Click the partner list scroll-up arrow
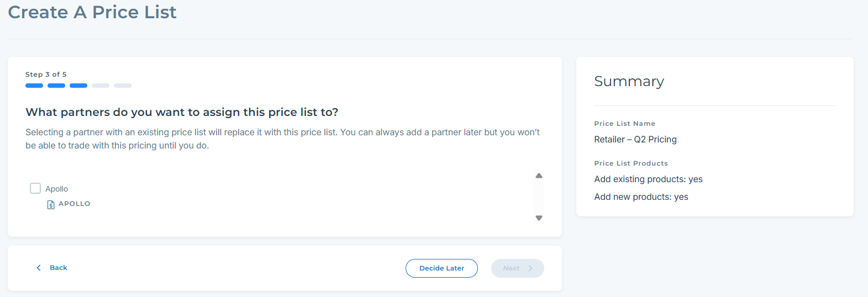 coord(539,176)
